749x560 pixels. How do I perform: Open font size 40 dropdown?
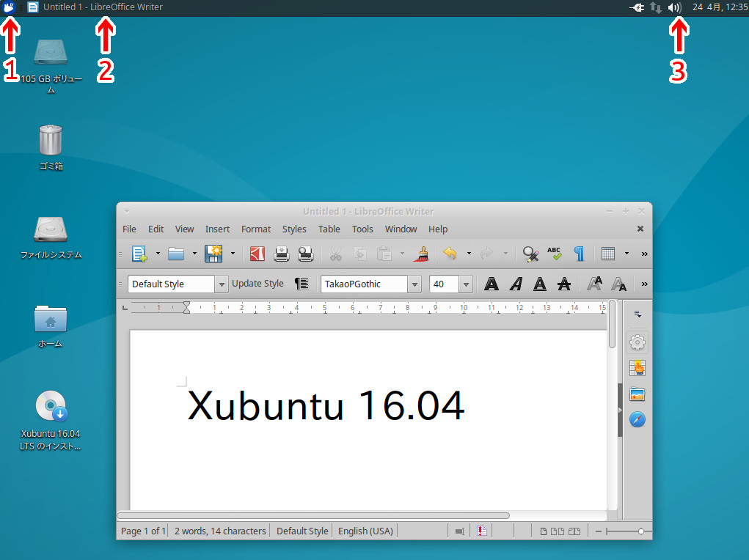click(x=466, y=284)
